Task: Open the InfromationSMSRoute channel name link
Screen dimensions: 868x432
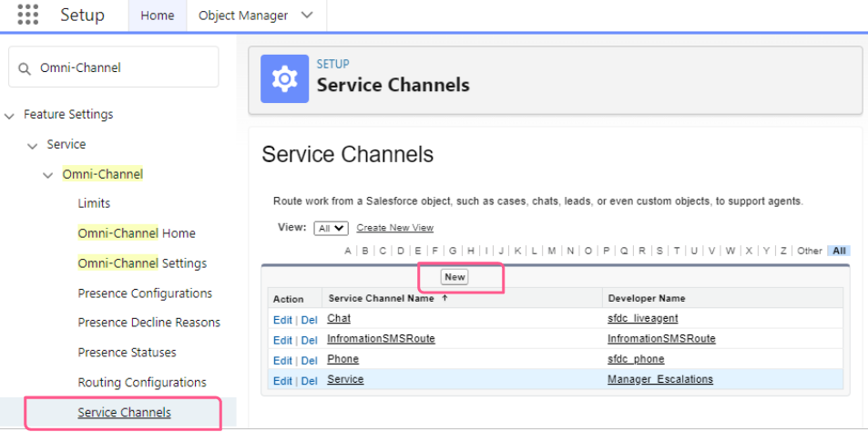Action: coord(381,339)
